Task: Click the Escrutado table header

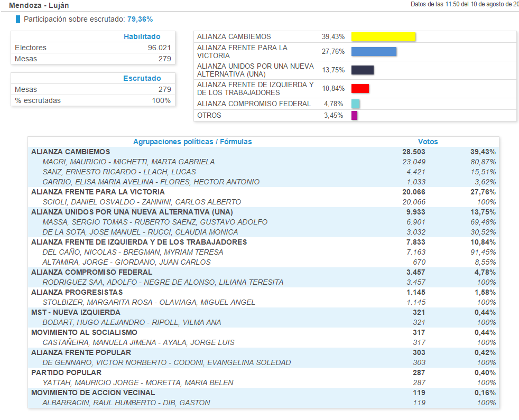Action: (x=142, y=78)
